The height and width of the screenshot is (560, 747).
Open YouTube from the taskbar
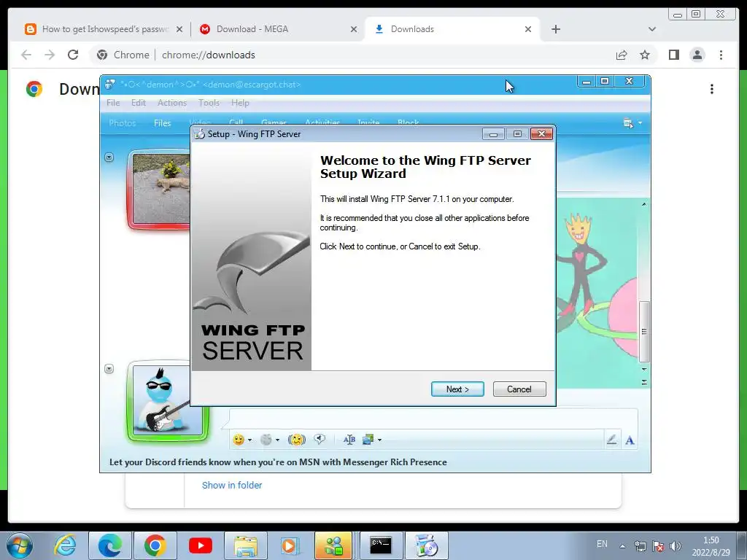pos(200,545)
